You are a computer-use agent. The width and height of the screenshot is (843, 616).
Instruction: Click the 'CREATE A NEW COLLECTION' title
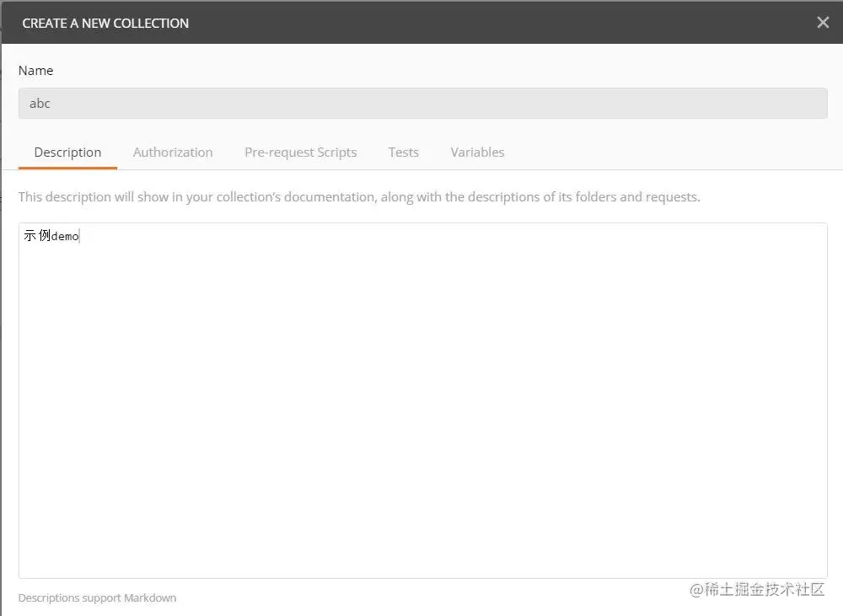[105, 23]
